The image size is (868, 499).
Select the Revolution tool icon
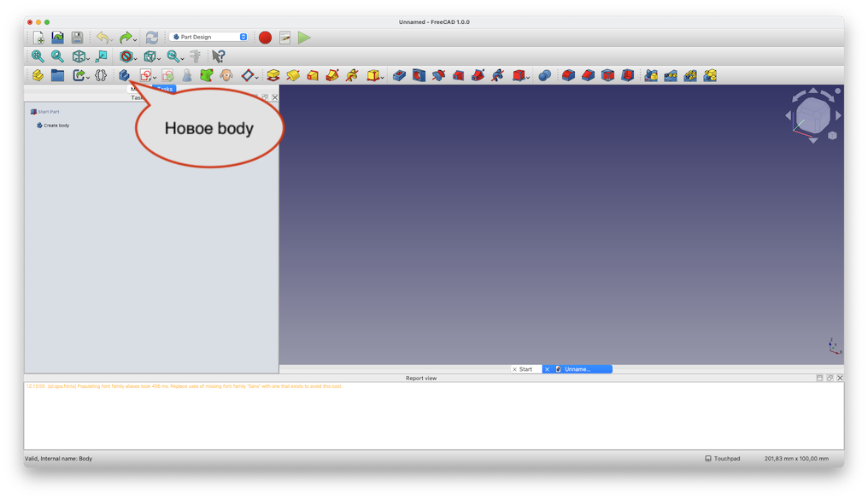[x=293, y=75]
